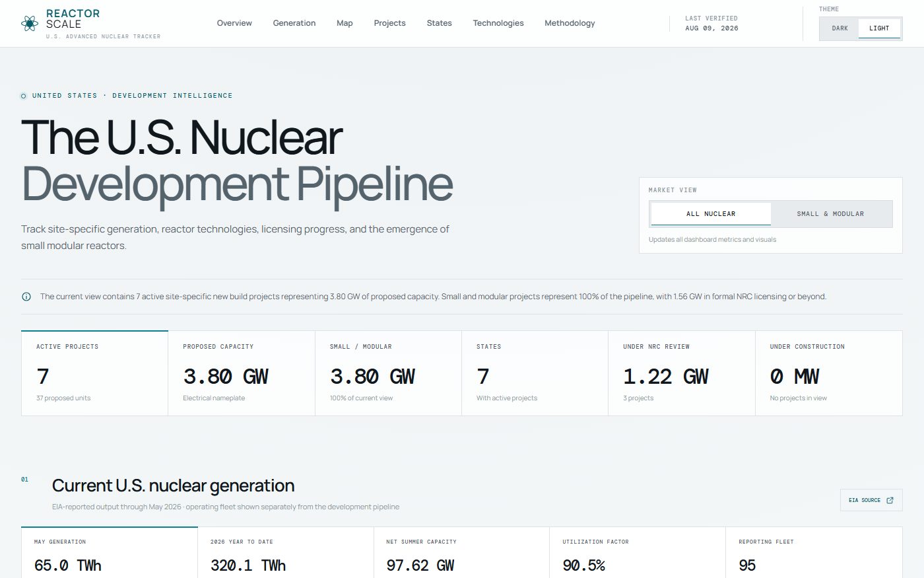Image resolution: width=924 pixels, height=578 pixels.
Task: Switch theme to Dark
Action: coord(840,28)
